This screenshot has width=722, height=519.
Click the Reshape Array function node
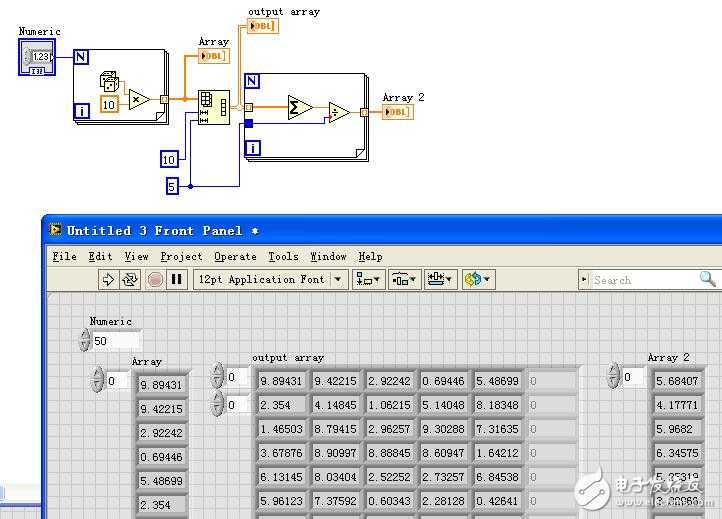pos(212,108)
